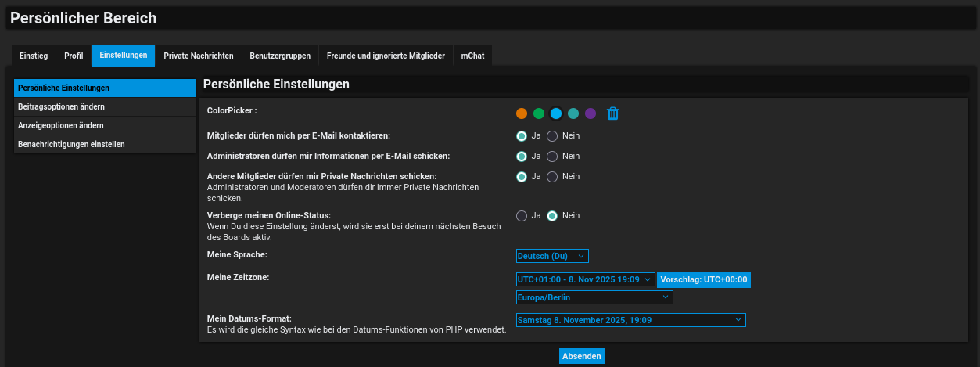Pick the orange color swatch

pyautogui.click(x=522, y=113)
